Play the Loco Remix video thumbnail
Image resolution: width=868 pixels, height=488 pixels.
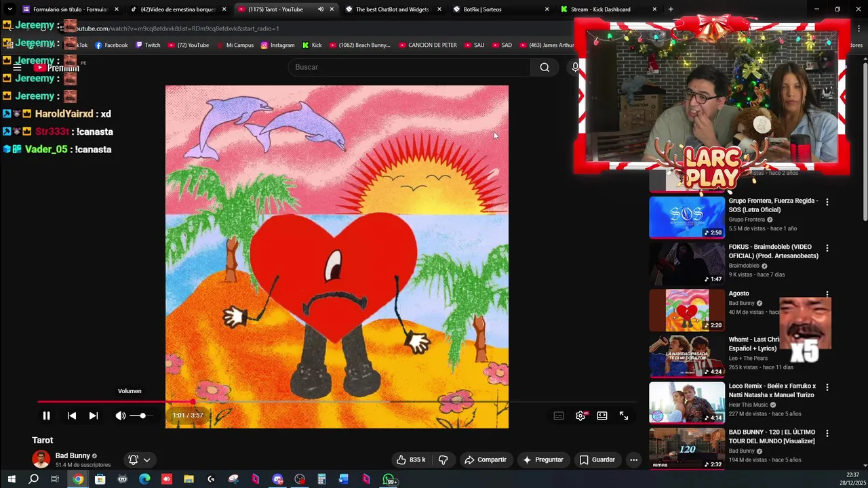coord(687,403)
